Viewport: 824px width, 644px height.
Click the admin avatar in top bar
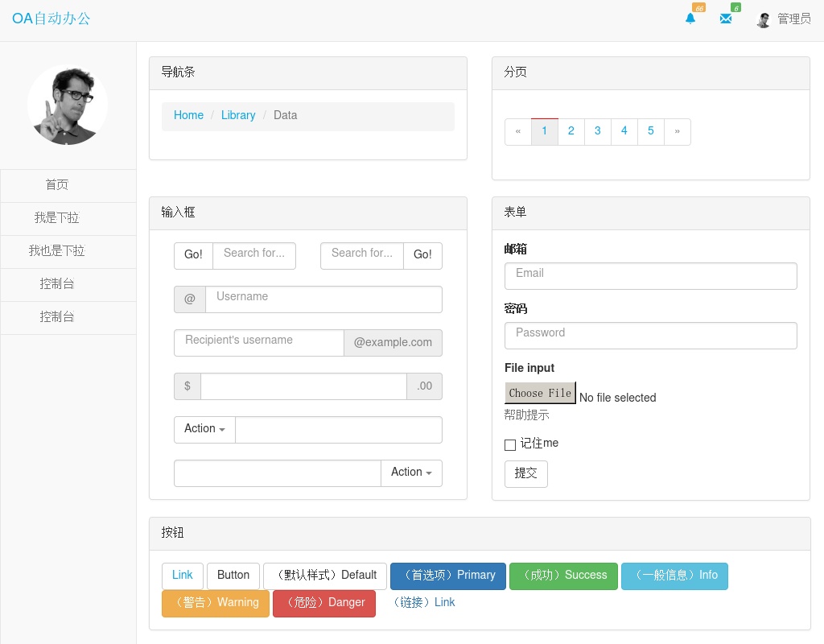(764, 20)
